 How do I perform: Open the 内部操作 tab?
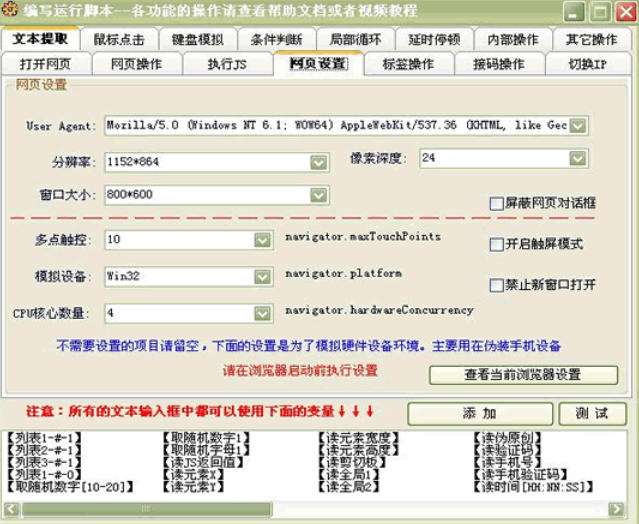point(513,40)
